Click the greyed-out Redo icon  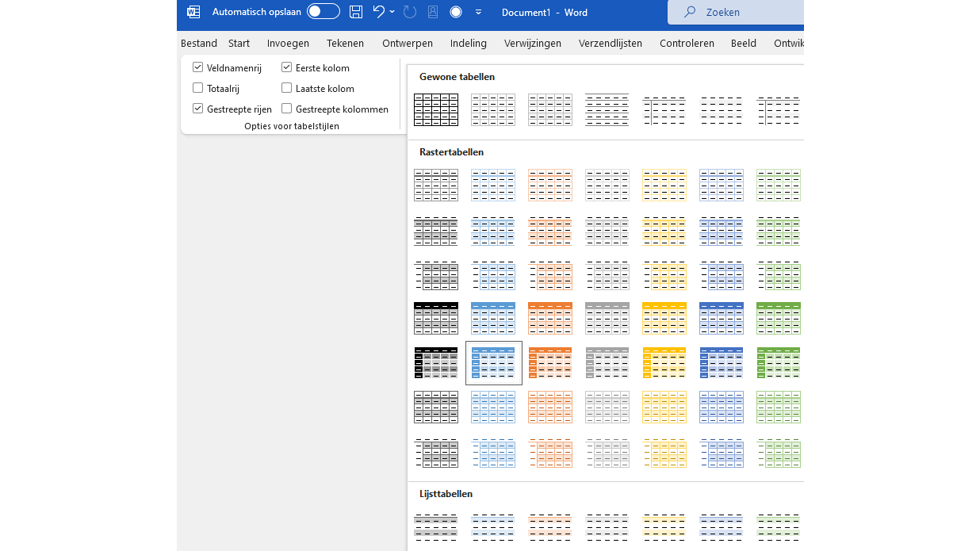(410, 12)
